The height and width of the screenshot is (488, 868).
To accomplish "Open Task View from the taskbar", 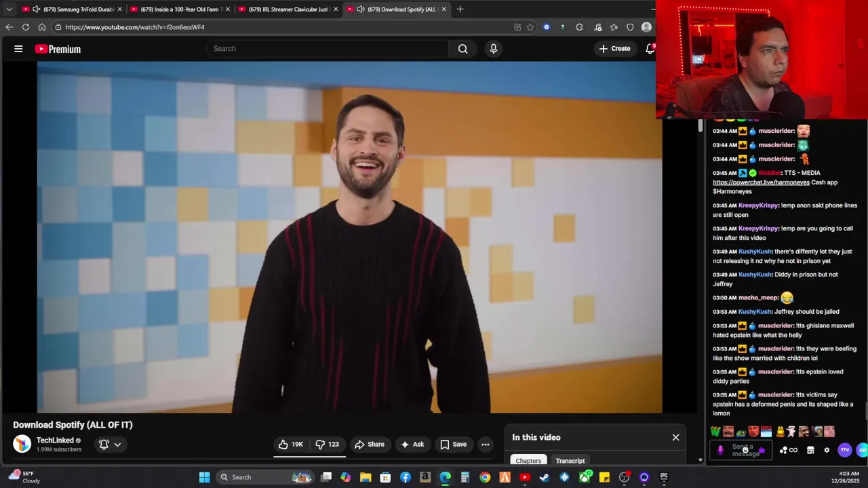I will tap(326, 477).
